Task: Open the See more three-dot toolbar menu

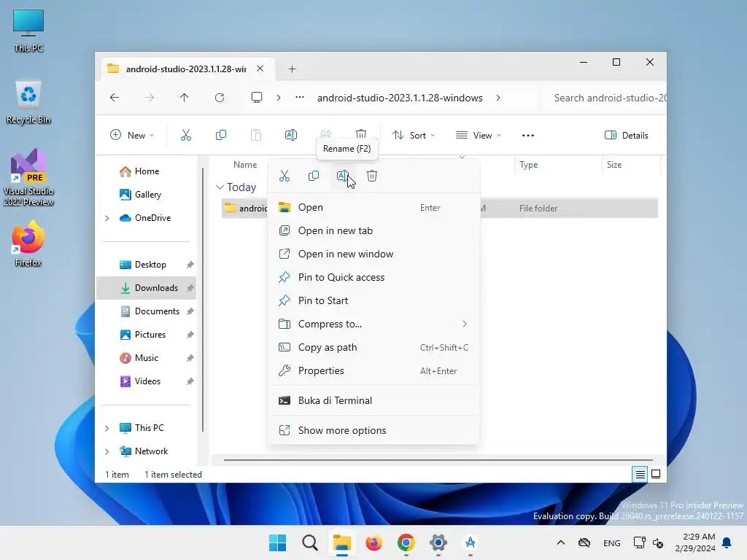Action: (x=528, y=135)
